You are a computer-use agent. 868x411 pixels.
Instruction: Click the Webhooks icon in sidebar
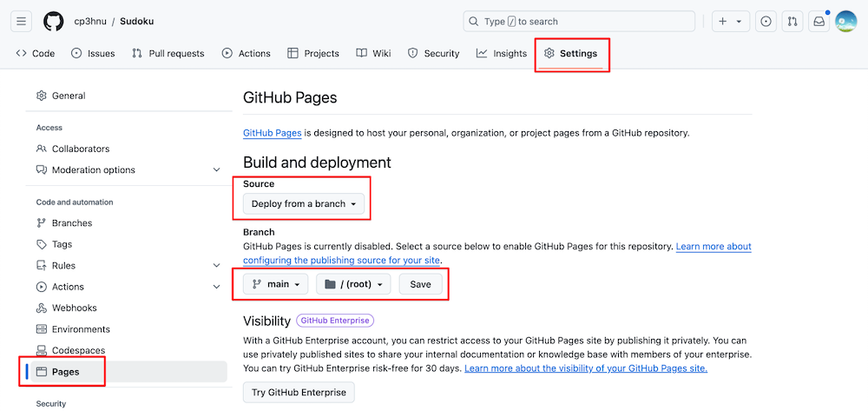42,308
